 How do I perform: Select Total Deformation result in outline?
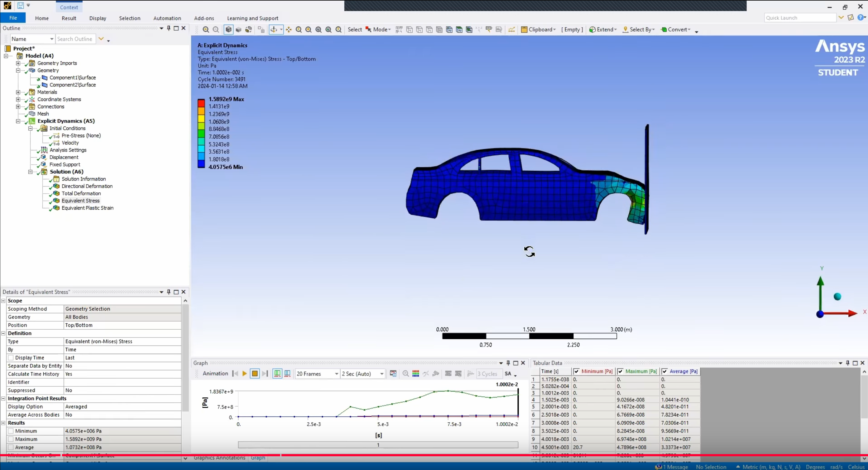[x=81, y=194]
